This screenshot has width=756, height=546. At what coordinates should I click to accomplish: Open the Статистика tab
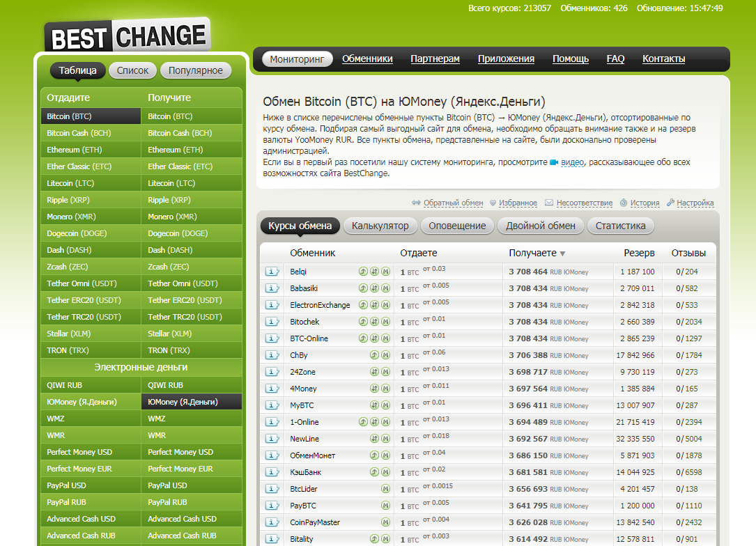pyautogui.click(x=621, y=226)
